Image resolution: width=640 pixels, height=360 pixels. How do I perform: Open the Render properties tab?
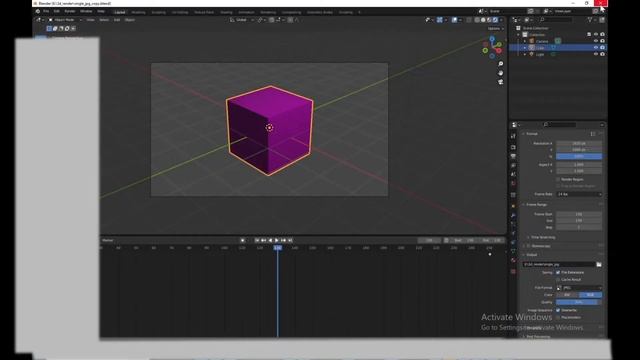pos(513,147)
